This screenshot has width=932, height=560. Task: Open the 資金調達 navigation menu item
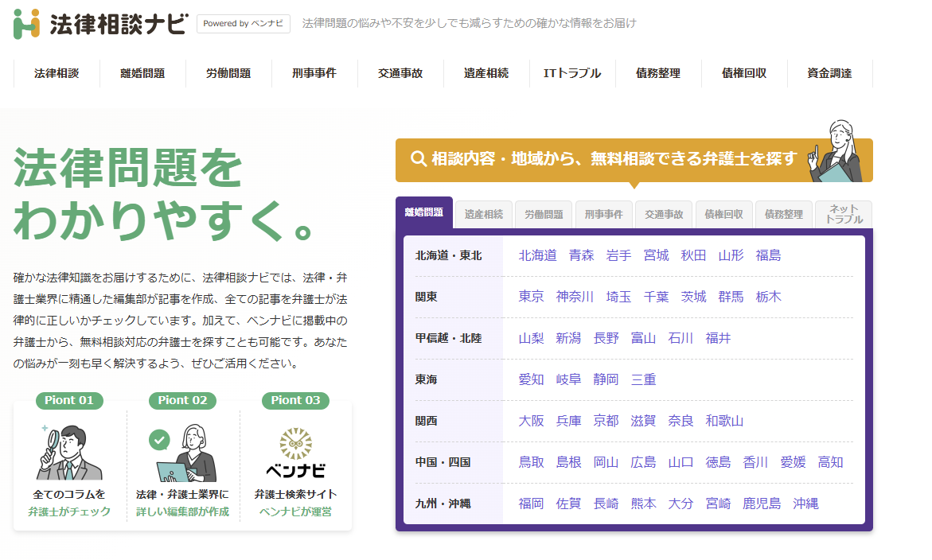click(830, 72)
